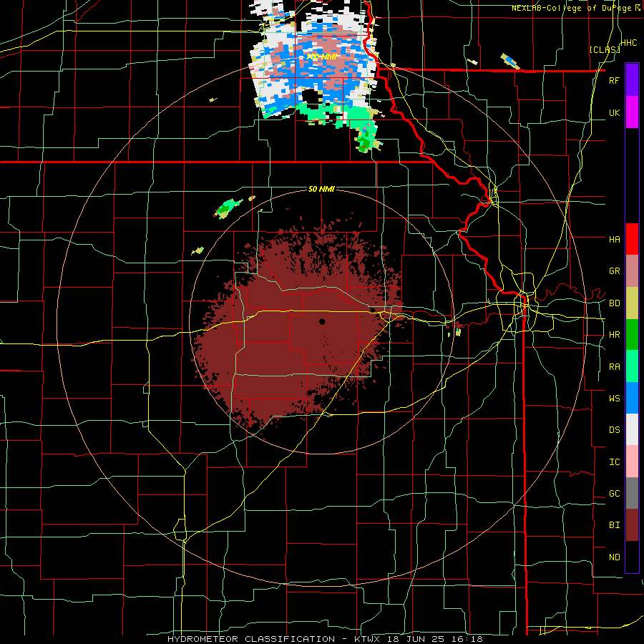The height and width of the screenshot is (644, 644).
Task: Click the WS legend label
Action: pos(614,399)
